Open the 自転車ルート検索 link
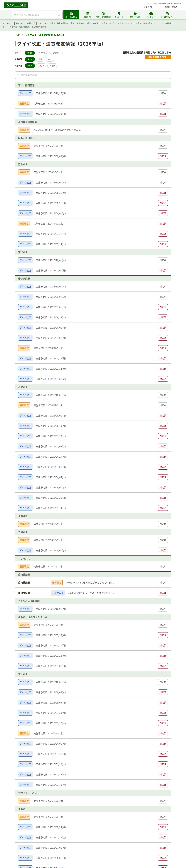Viewport: 186px width, 868px height. (x=100, y=23)
